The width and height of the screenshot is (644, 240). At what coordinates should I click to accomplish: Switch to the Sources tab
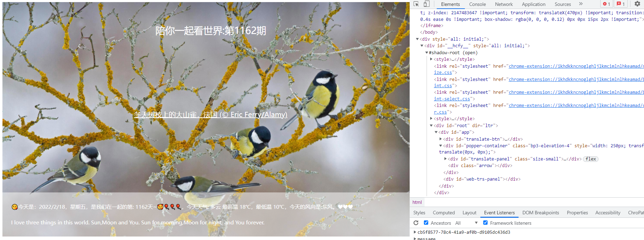[563, 4]
